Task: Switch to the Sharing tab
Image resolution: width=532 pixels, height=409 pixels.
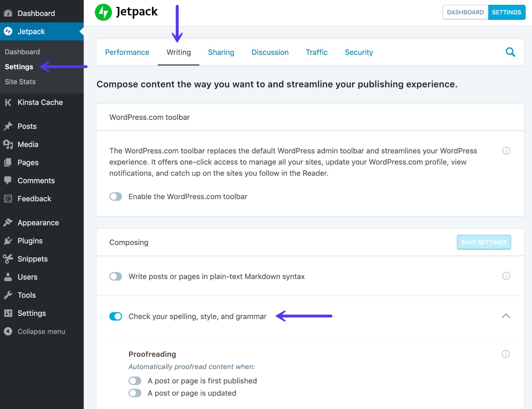Action: coord(221,52)
